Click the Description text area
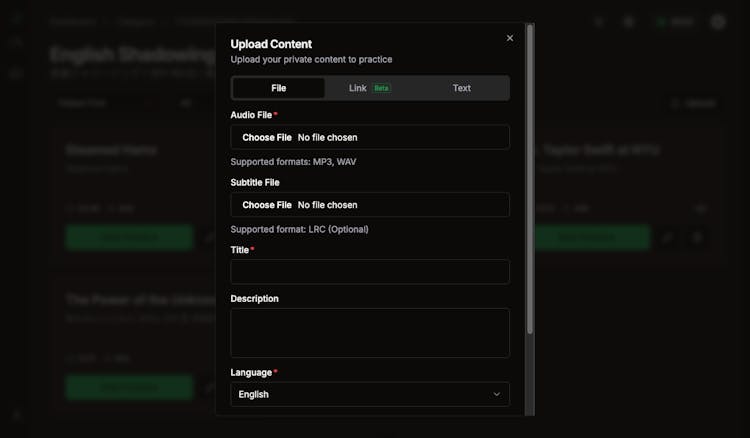The width and height of the screenshot is (750, 438). pos(370,333)
